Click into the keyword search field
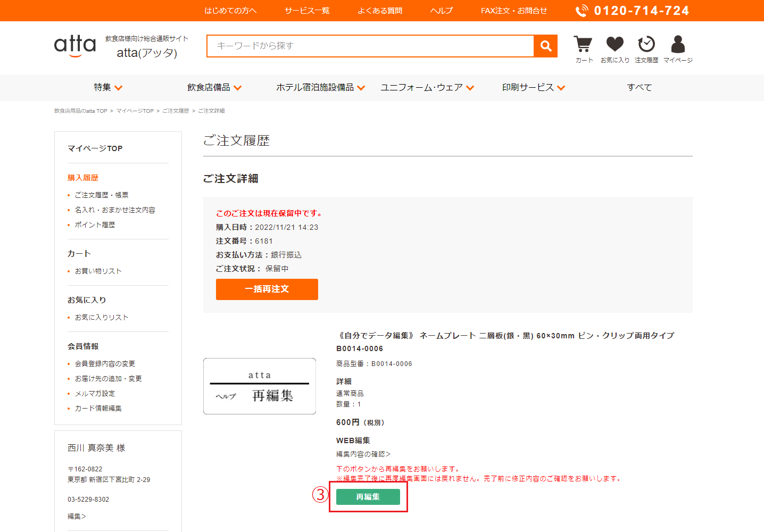Viewport: 764px width, 532px height. (370, 46)
